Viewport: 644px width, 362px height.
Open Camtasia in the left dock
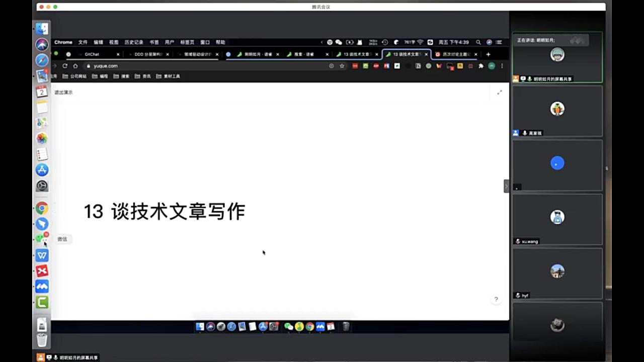click(42, 302)
